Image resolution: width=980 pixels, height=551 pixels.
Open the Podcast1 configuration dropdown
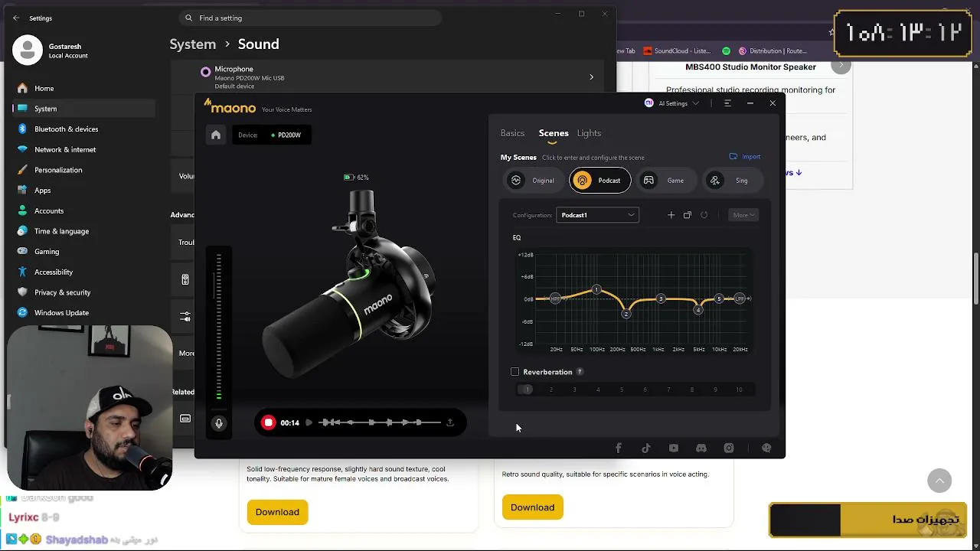tap(597, 215)
